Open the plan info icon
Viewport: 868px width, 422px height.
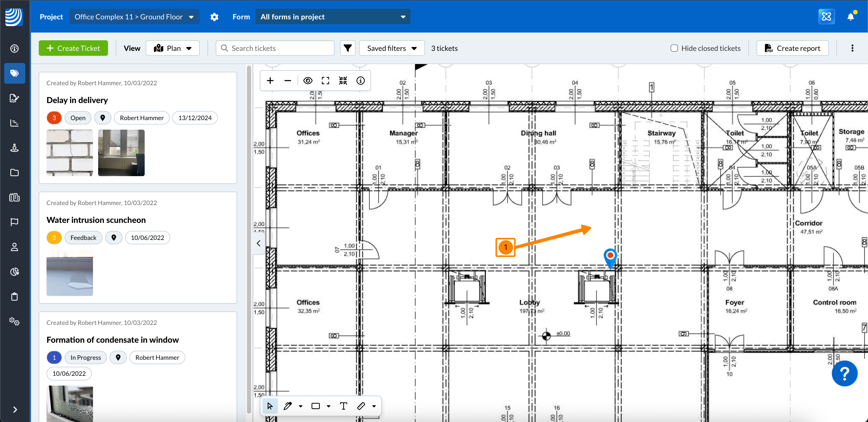coord(360,81)
